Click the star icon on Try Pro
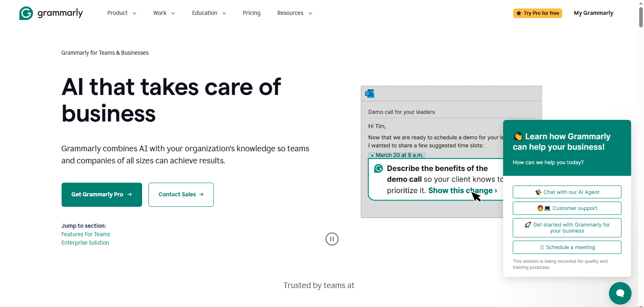Screen dimensions: 644x307 (x=519, y=13)
